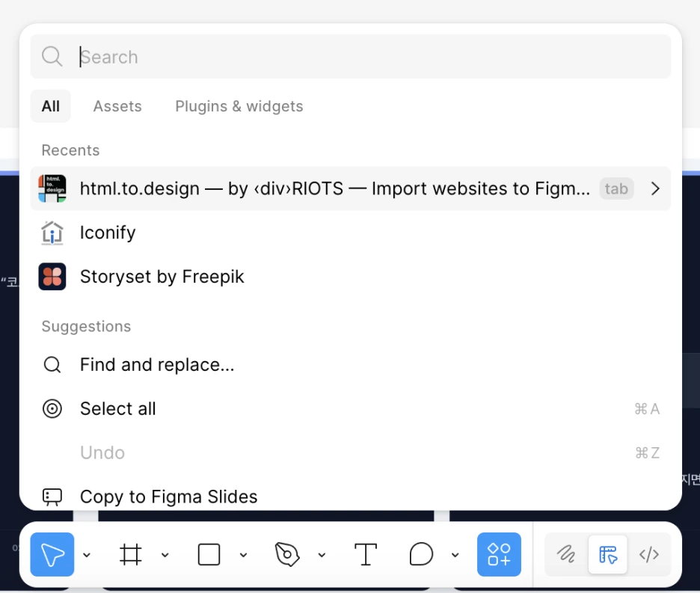700x593 pixels.
Task: Switch to the Assets tab
Action: click(117, 106)
